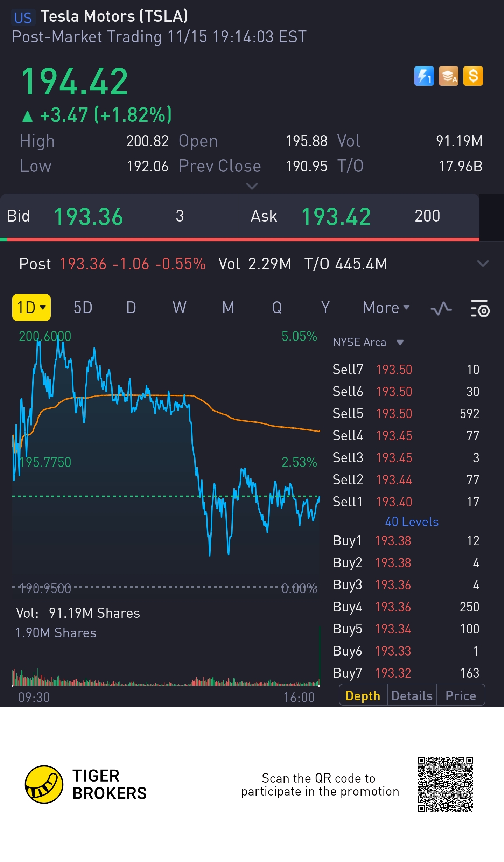Screen dimensions: 504x862
Task: Switch to the 5D chart timeframe
Action: [83, 308]
